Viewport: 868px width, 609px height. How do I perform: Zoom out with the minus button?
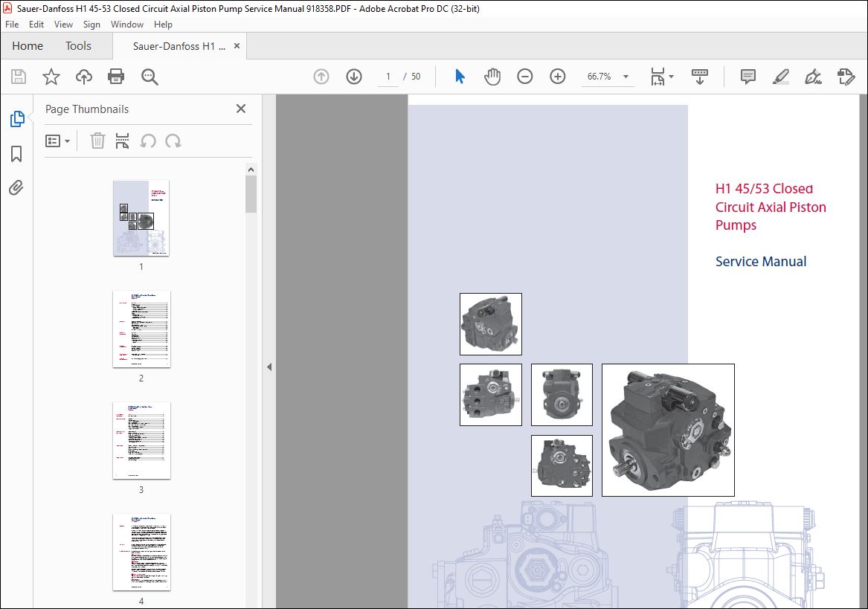[525, 77]
